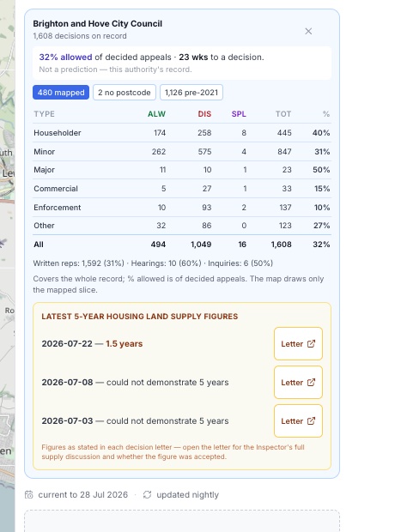Viewport: 395px width, 532px height.
Task: Click the SPL column header
Action: [x=239, y=114]
